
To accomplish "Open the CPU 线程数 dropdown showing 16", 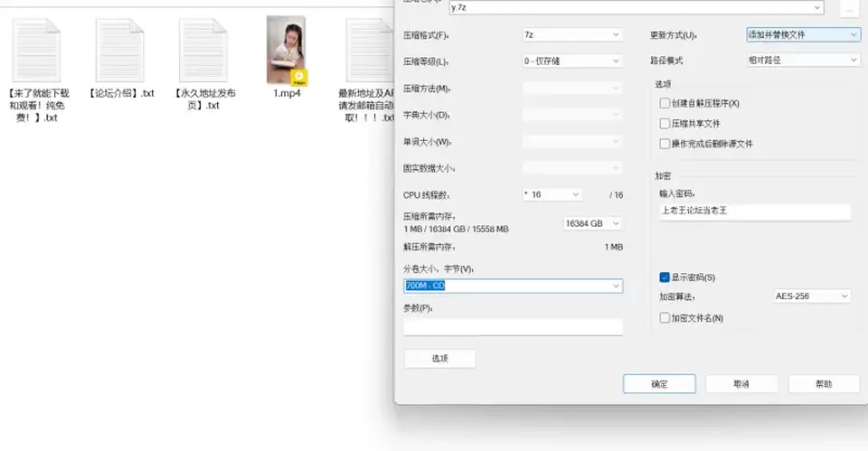I will [552, 195].
